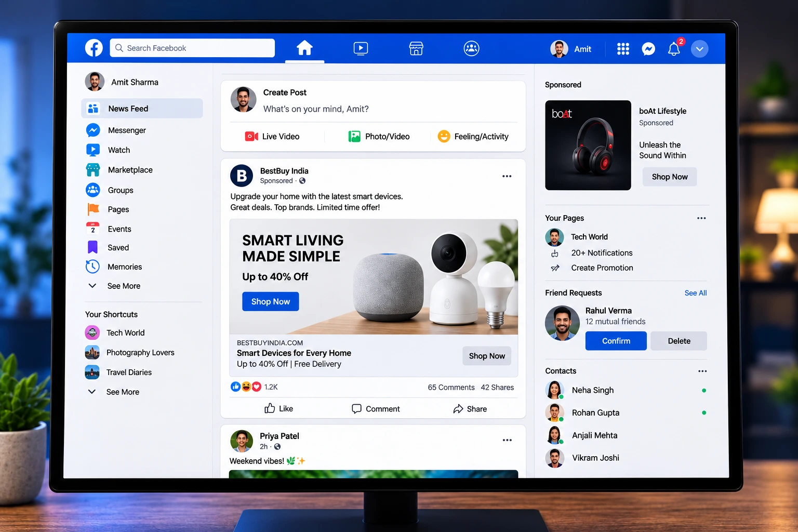Click the Groups icon in left sidebar

point(93,190)
